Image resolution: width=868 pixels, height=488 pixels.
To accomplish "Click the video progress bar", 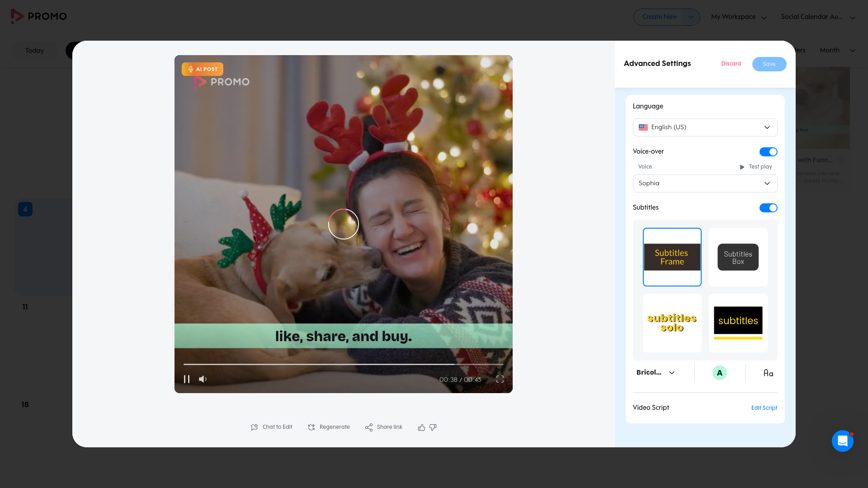I will tap(344, 364).
